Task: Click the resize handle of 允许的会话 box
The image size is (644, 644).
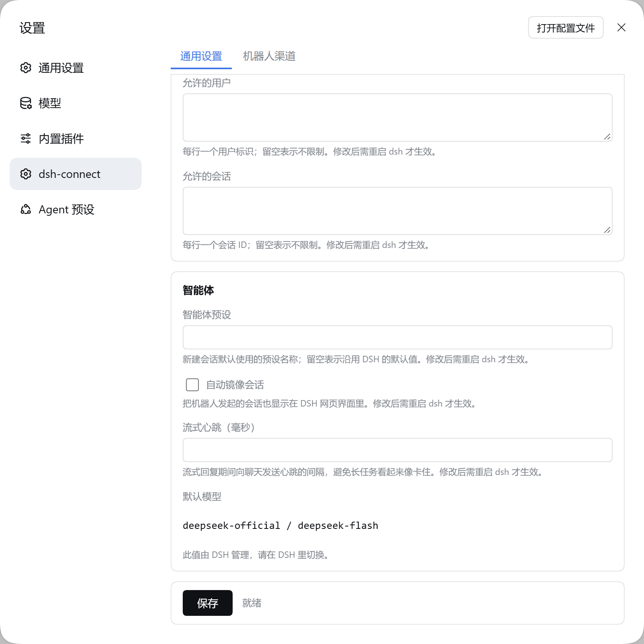Action: 607,230
